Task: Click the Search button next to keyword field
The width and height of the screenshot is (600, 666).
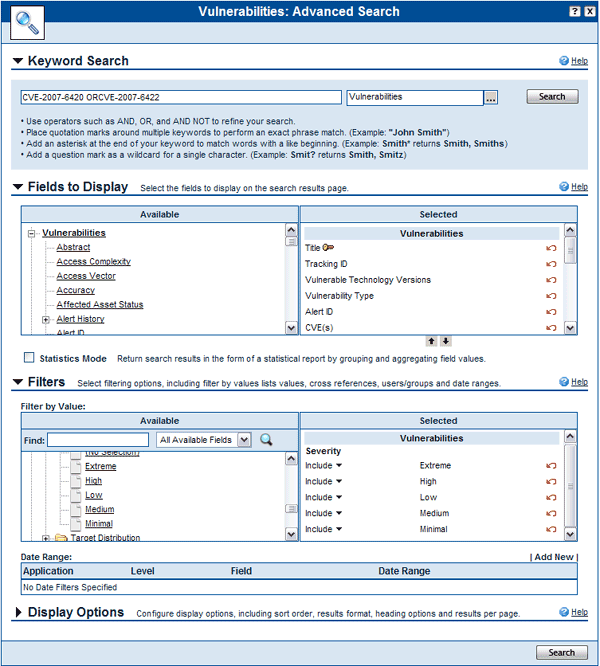Action: [552, 96]
